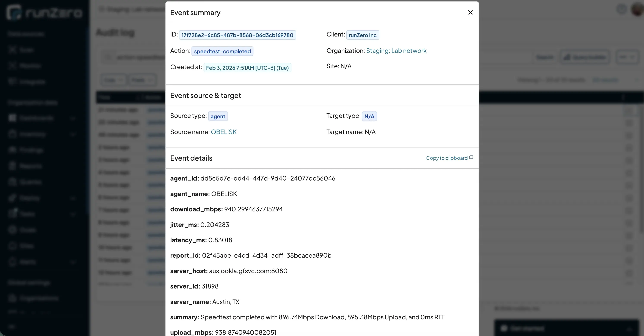
Task: Close the Event summary dialog
Action: point(470,12)
